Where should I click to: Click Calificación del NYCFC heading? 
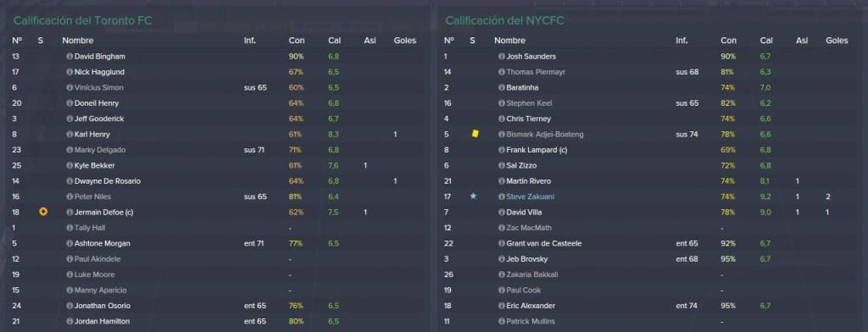click(x=505, y=21)
